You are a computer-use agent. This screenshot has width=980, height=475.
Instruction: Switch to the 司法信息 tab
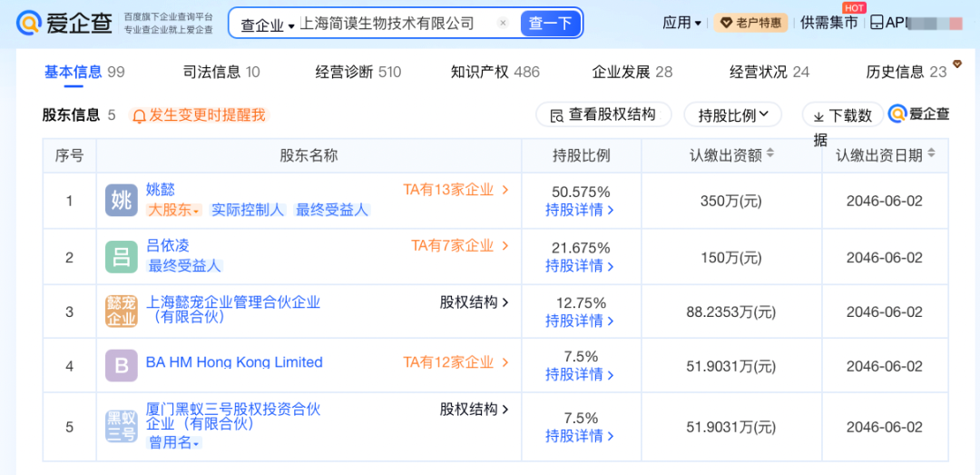click(221, 72)
